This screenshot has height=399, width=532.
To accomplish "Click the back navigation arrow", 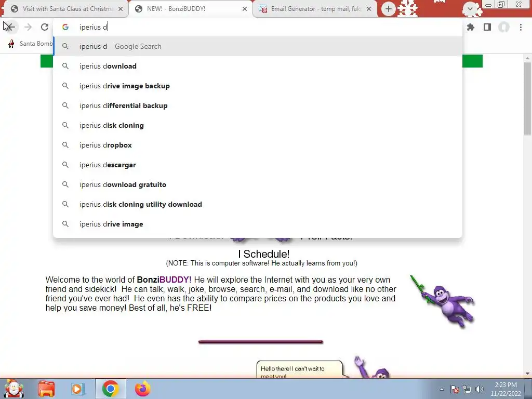I will coord(10,27).
